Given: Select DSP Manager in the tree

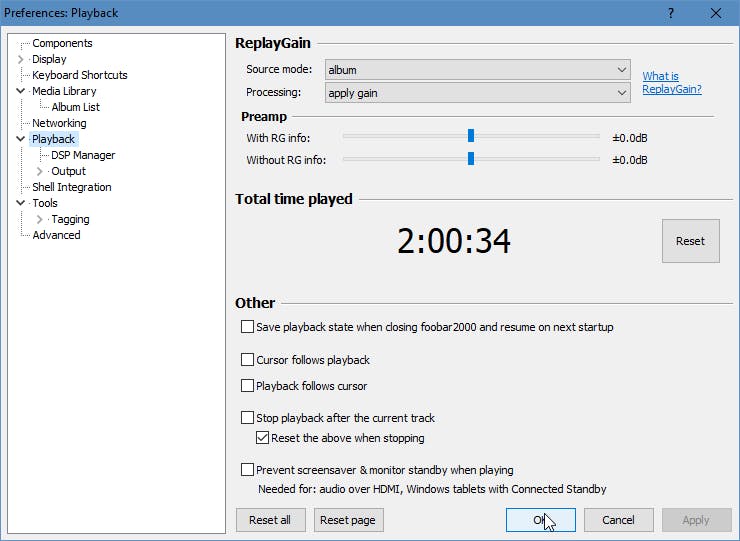Looking at the screenshot, I should pyautogui.click(x=83, y=155).
